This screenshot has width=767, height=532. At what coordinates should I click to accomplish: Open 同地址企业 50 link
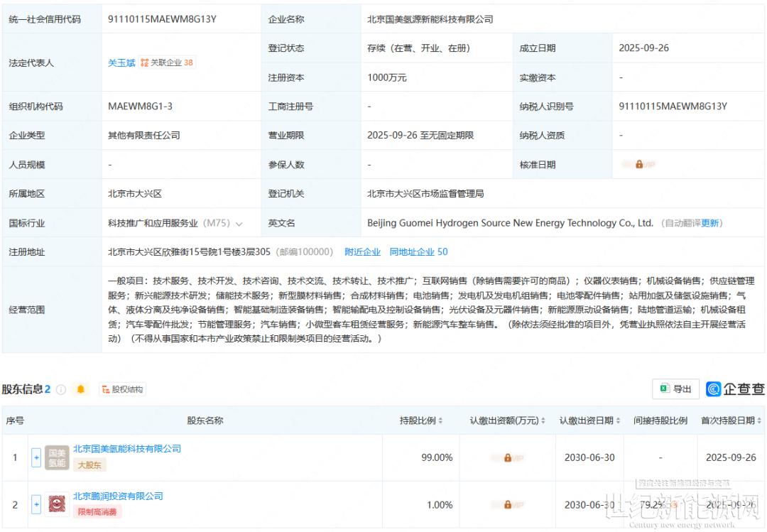[x=418, y=252]
